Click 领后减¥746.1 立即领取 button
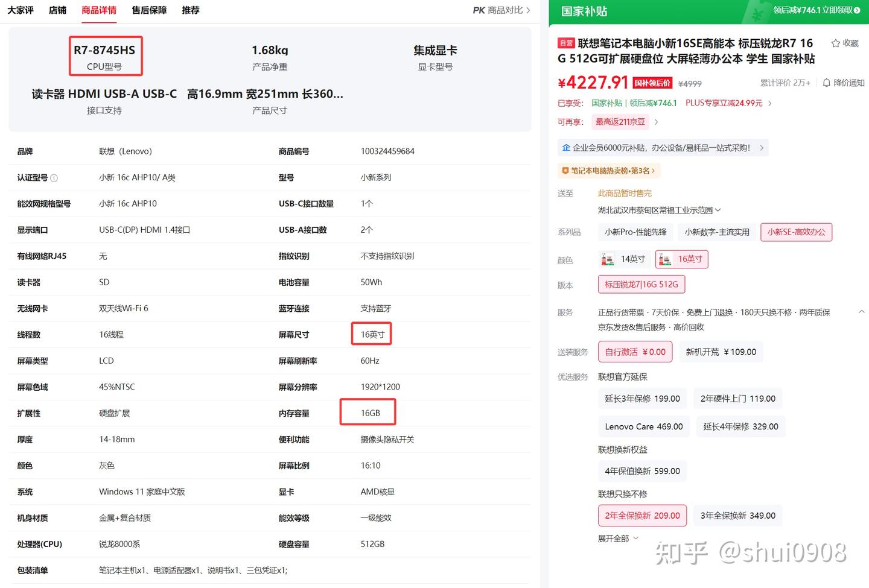The image size is (869, 588). [816, 10]
